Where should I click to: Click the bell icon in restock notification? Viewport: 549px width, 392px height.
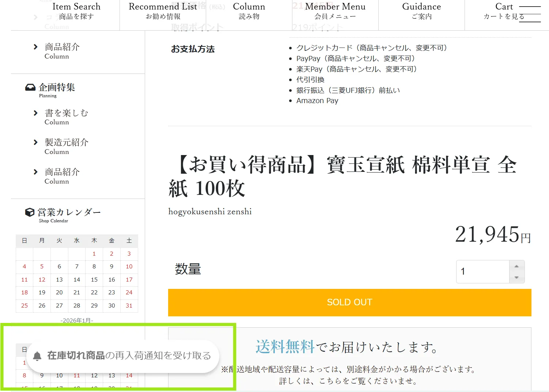(37, 356)
